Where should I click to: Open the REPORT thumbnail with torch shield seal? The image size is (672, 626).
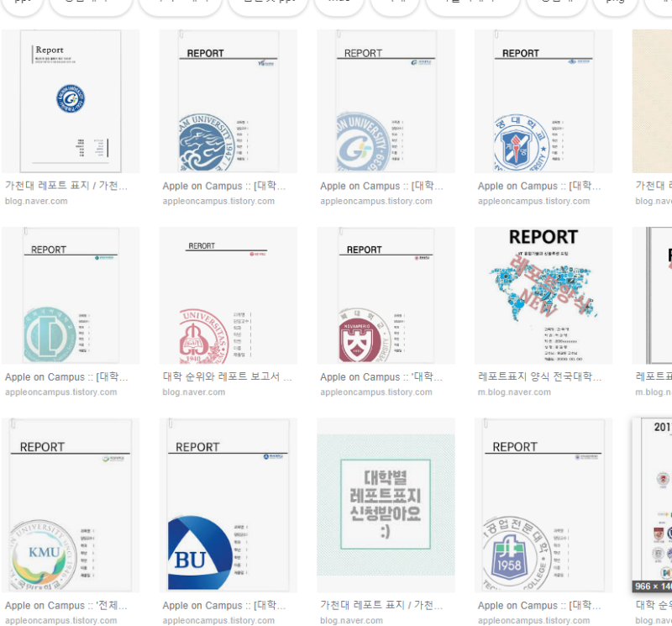pos(543,101)
